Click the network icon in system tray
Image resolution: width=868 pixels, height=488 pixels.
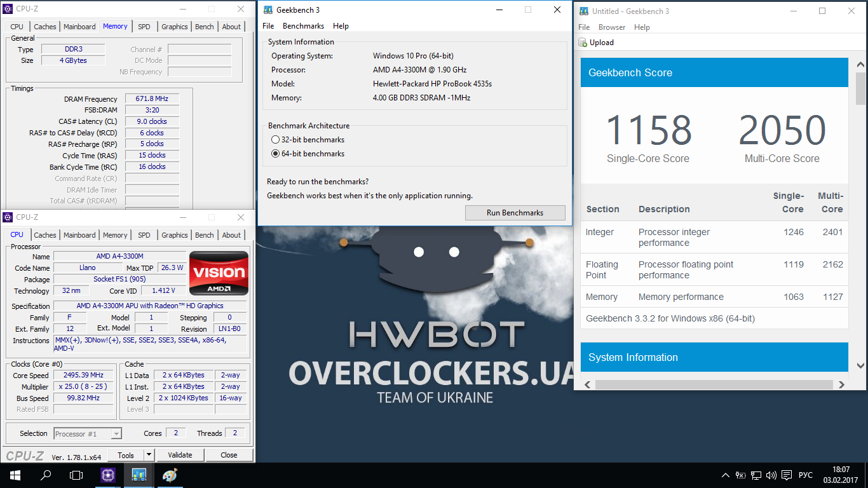click(x=756, y=475)
